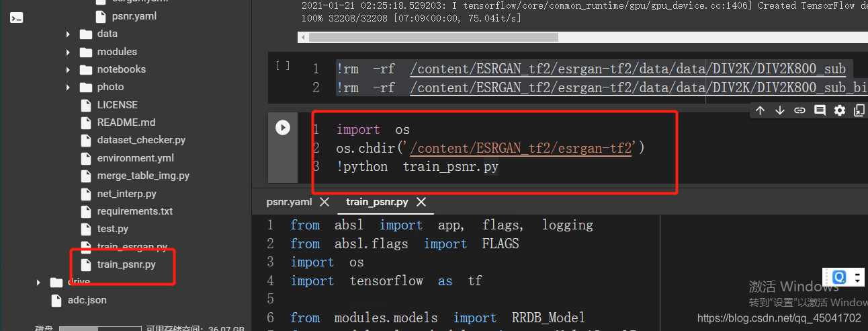Click the blue Q input-method icon
Viewport: 868px width, 331px height.
[840, 277]
